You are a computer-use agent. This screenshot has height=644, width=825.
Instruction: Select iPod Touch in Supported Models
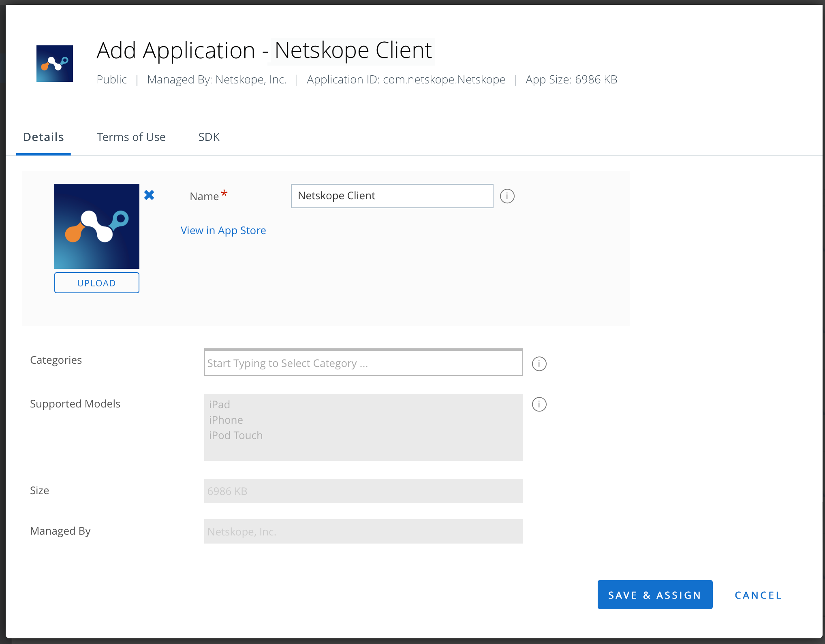point(236,435)
